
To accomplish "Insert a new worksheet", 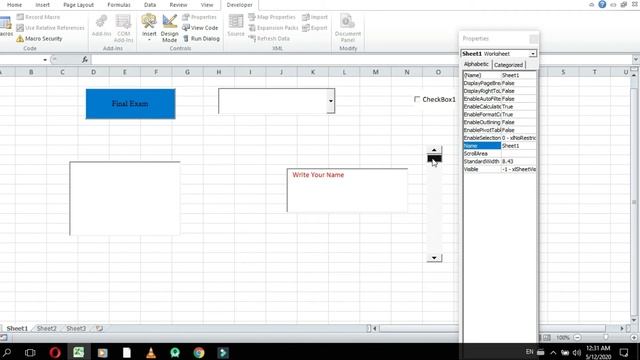I will click(99, 328).
